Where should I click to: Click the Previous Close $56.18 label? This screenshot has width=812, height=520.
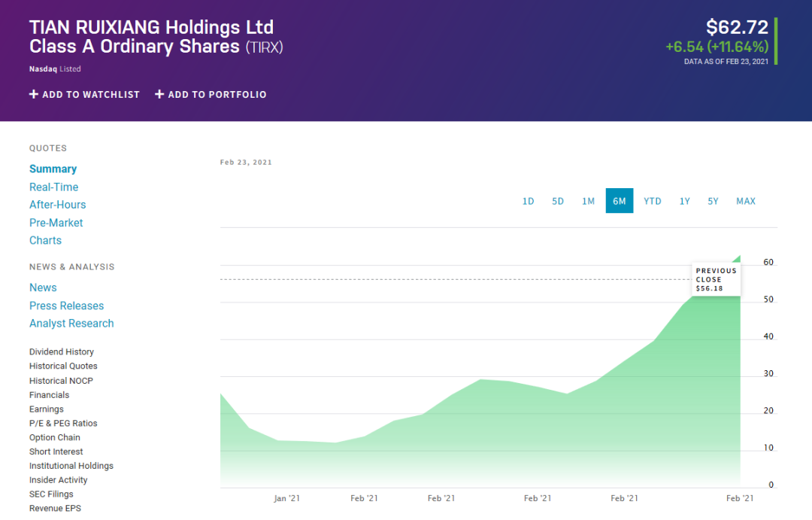tap(717, 280)
